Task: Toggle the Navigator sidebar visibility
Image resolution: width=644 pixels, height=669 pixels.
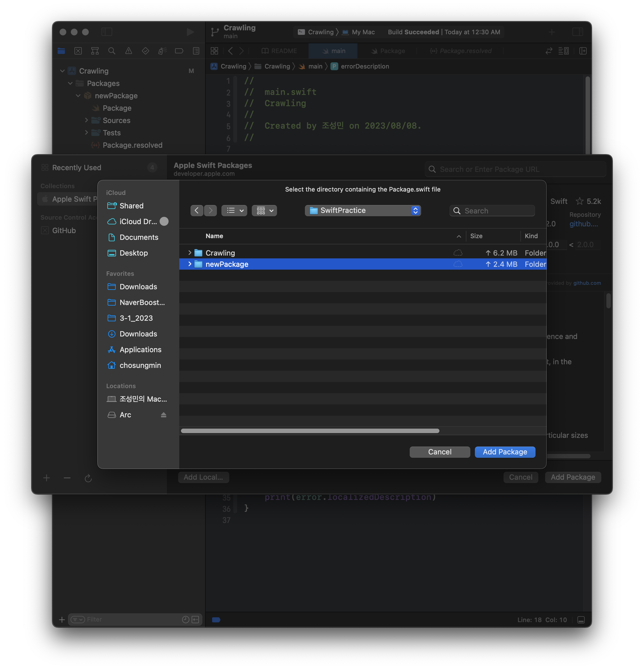Action: point(107,32)
